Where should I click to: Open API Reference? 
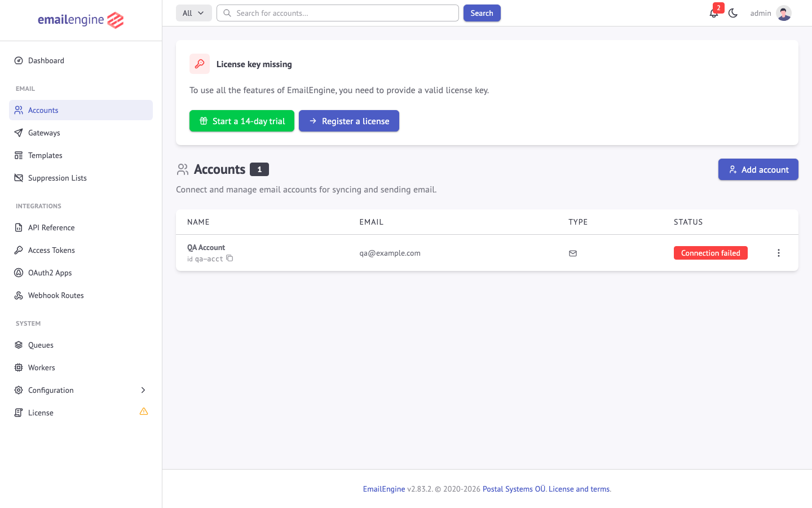point(81,227)
